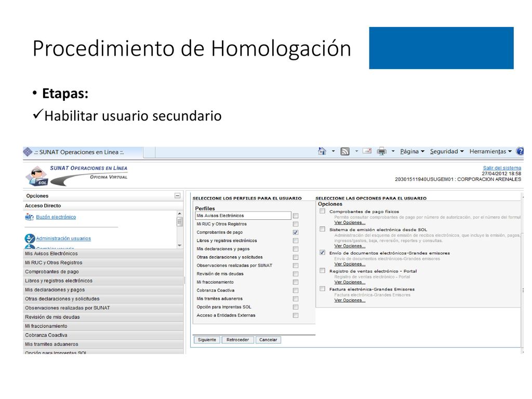
Task: Check the Mi fraccionamiento profile checkbox
Action: (296, 282)
